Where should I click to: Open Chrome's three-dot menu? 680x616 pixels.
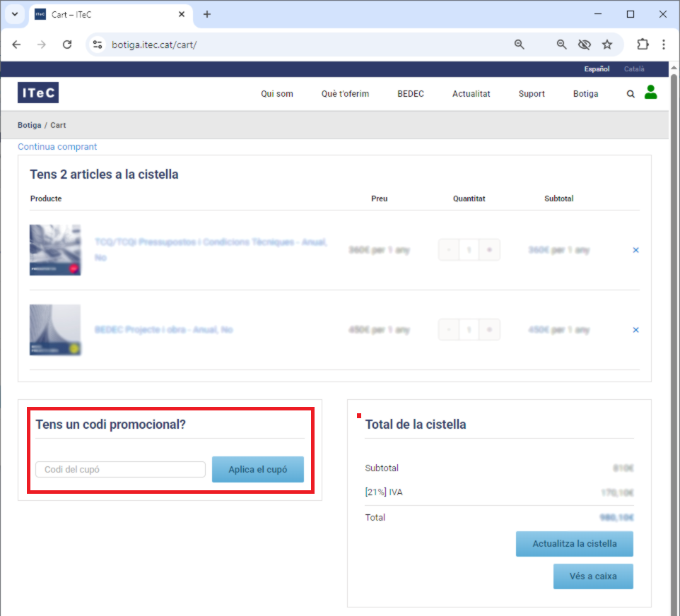[x=664, y=45]
